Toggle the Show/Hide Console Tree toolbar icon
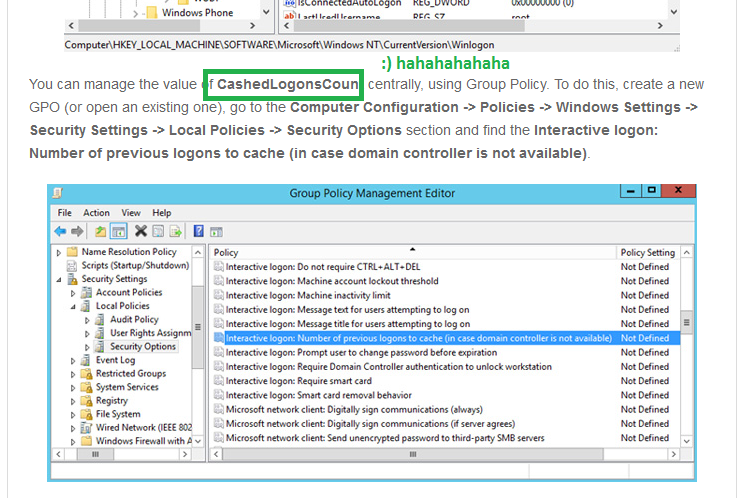Viewport: 747px width, 498px height. click(x=118, y=232)
